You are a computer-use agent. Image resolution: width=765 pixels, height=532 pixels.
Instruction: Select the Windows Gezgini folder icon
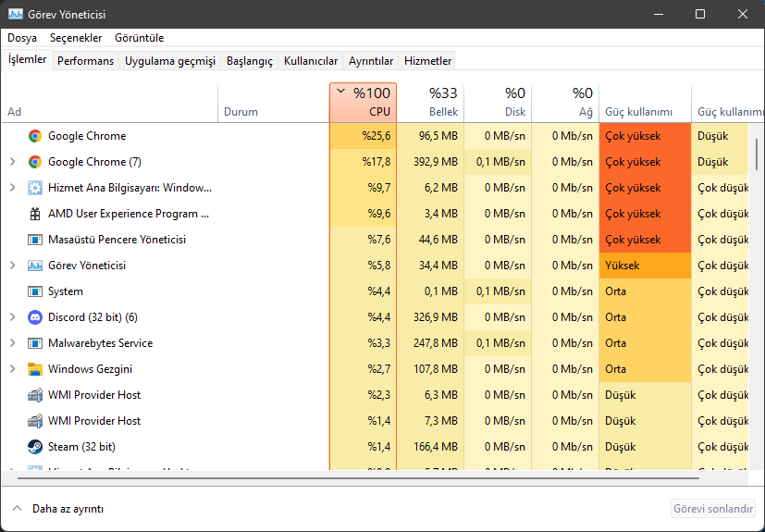(x=34, y=369)
